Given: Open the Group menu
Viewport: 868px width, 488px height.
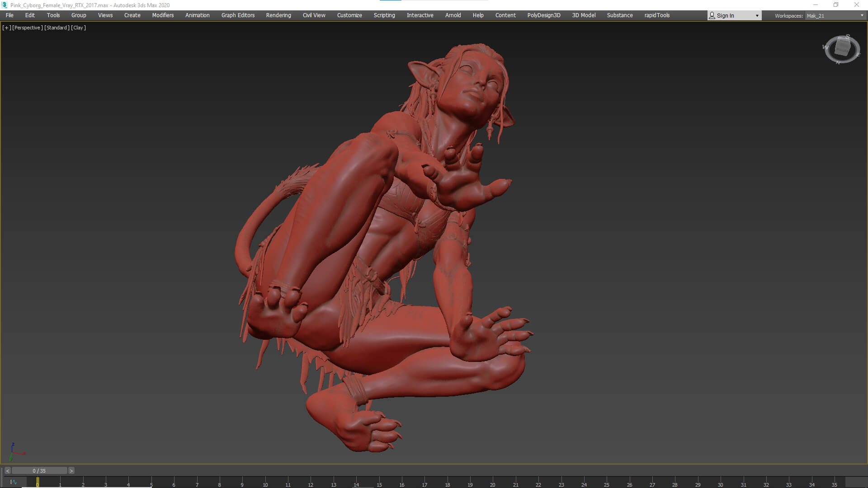Looking at the screenshot, I should pyautogui.click(x=79, y=15).
